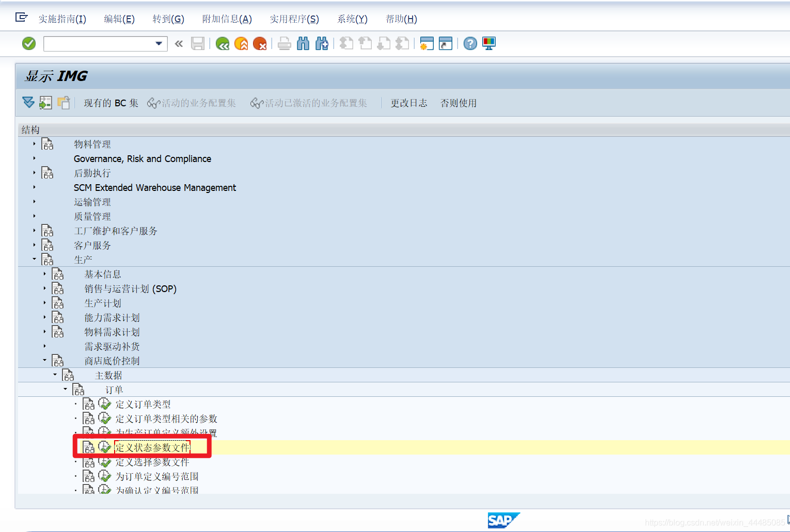Click the First Page icon
The image size is (790, 532).
346,44
